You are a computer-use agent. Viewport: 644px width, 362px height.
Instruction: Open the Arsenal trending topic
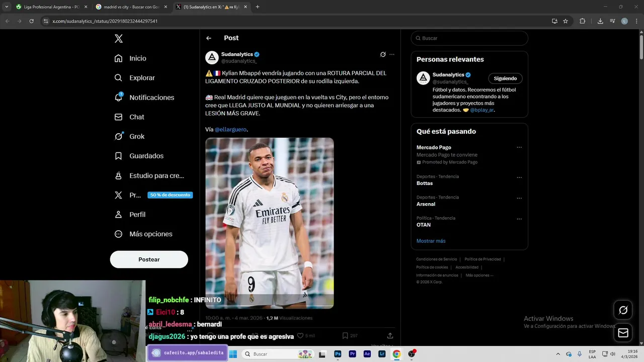tap(426, 204)
